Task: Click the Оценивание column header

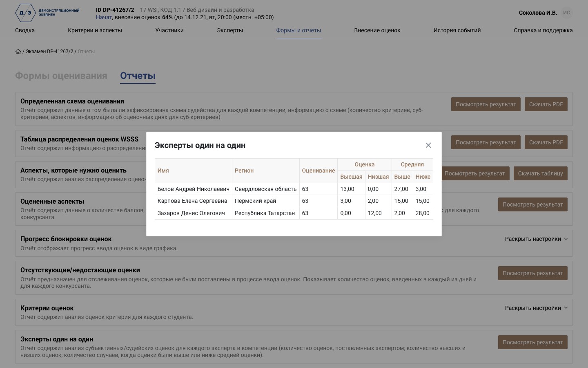Action: (318, 171)
